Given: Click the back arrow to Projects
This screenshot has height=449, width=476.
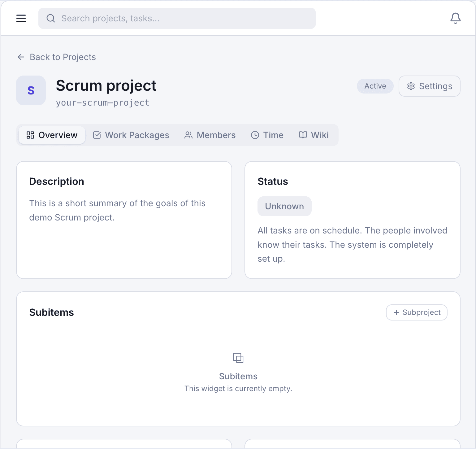Looking at the screenshot, I should (x=20, y=57).
